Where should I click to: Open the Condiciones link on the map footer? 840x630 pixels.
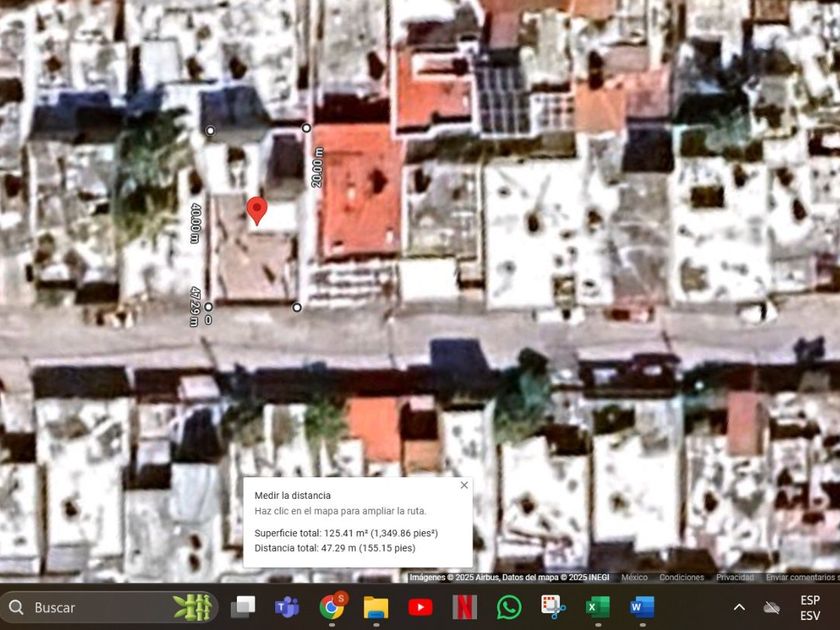click(681, 577)
